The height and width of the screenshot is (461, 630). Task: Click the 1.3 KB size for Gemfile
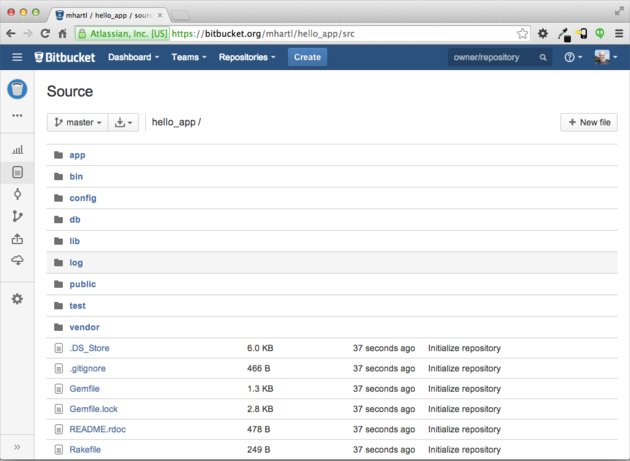pos(260,389)
